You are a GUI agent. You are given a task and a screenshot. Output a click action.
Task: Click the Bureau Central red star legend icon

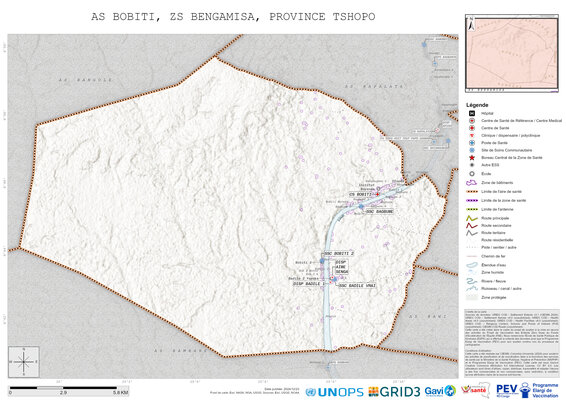(x=471, y=158)
